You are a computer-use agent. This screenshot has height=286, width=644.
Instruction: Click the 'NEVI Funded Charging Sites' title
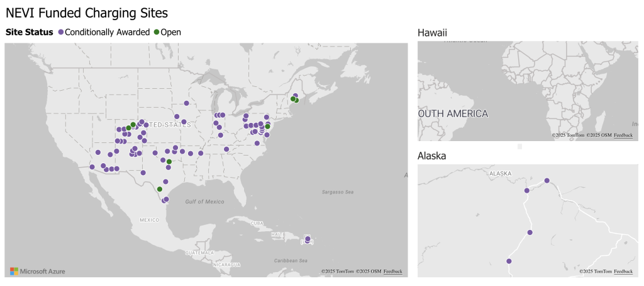[x=87, y=13]
